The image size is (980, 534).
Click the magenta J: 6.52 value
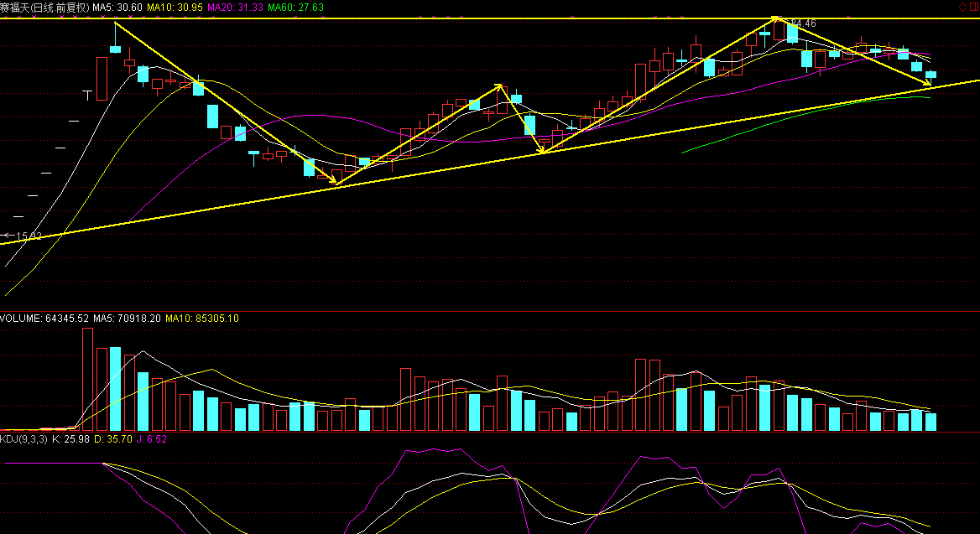[x=152, y=439]
